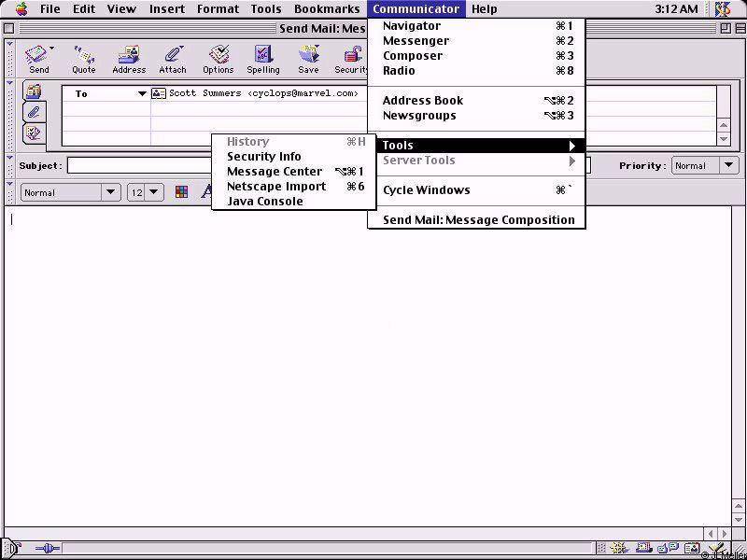Open the paragraph style dropdown showing Normal
The width and height of the screenshot is (747, 560).
pos(71,192)
